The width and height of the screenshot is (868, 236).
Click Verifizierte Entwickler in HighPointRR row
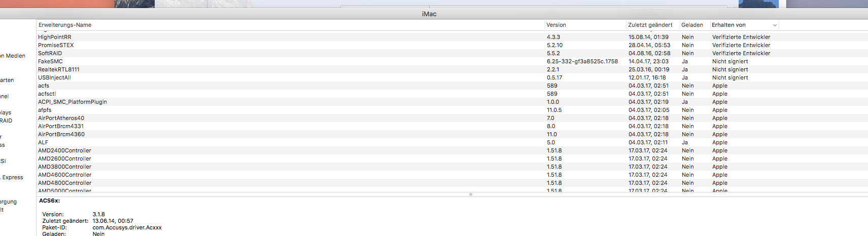click(x=741, y=37)
